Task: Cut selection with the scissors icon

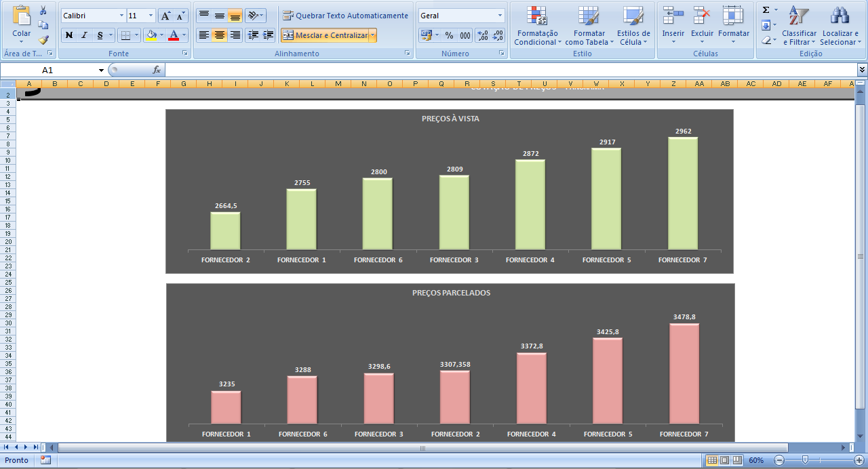Action: (43, 10)
